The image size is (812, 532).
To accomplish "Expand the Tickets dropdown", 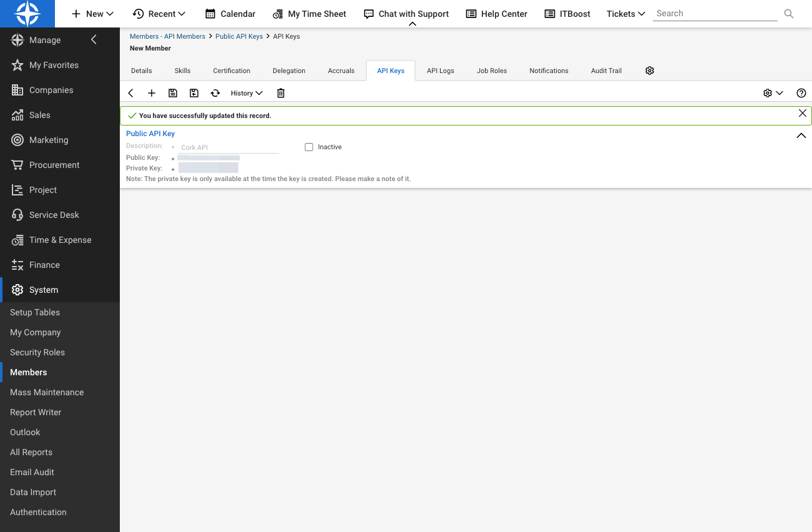I will click(626, 14).
